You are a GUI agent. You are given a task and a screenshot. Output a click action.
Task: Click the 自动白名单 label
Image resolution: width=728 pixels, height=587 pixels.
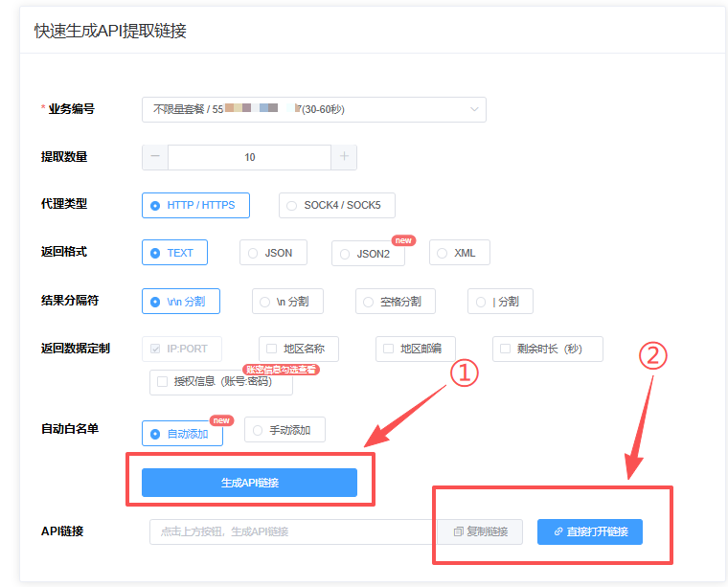[x=70, y=429]
